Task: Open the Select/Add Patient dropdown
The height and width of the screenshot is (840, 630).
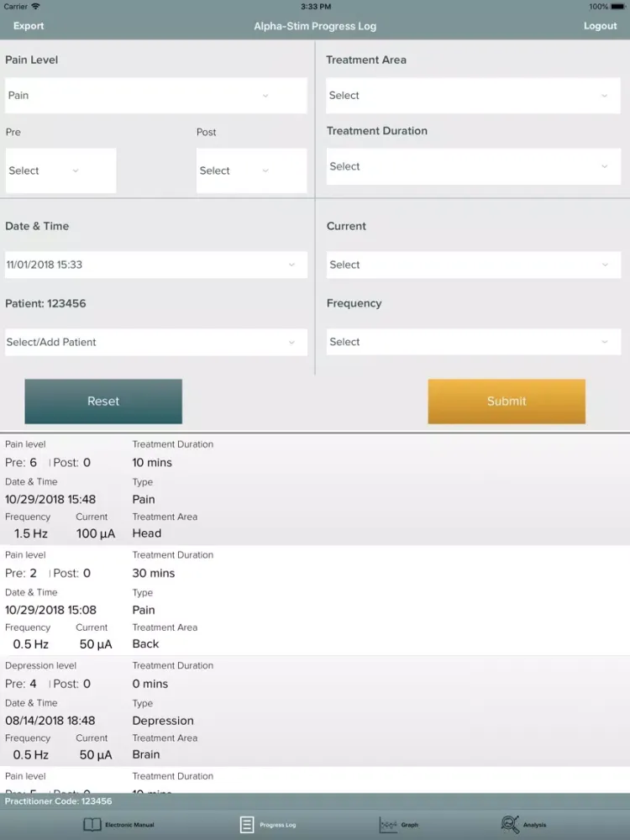Action: (x=156, y=342)
